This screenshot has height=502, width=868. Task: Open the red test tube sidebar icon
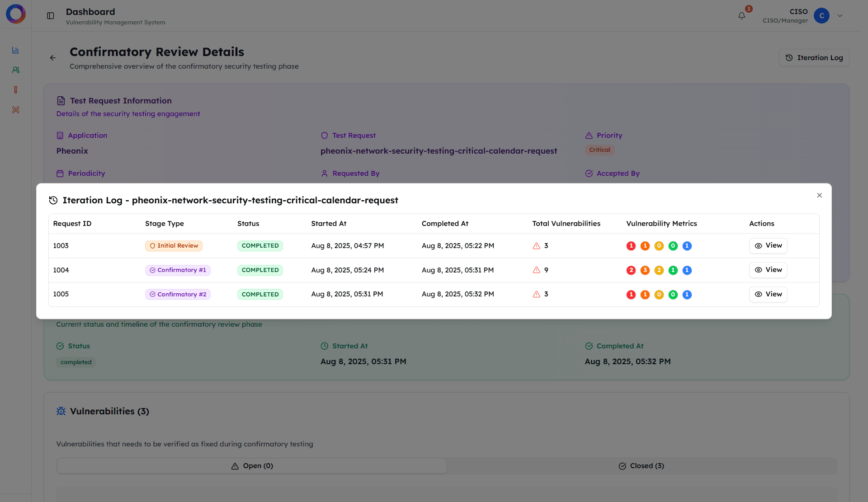pyautogui.click(x=16, y=90)
